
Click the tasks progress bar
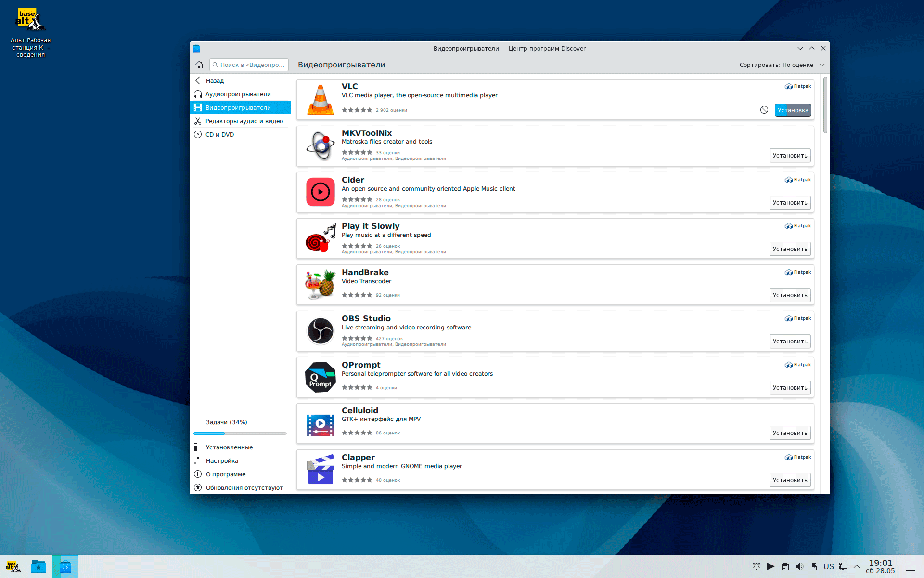click(x=240, y=433)
